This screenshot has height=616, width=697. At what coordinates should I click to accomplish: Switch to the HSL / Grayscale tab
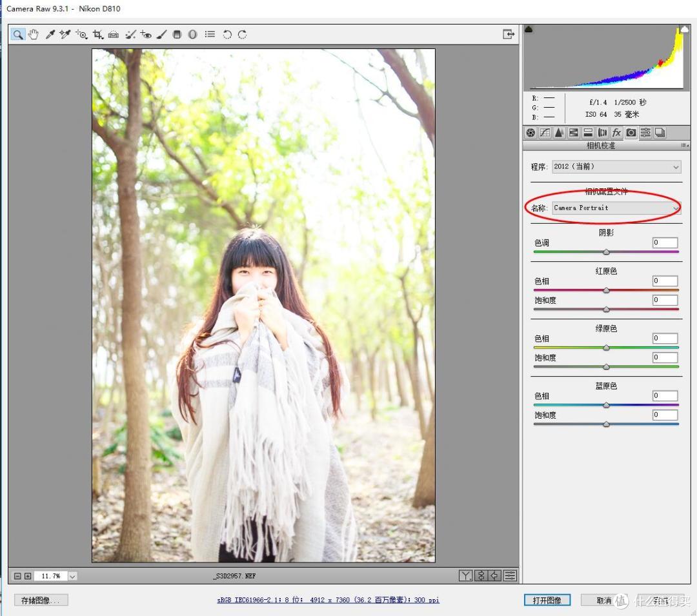click(574, 133)
